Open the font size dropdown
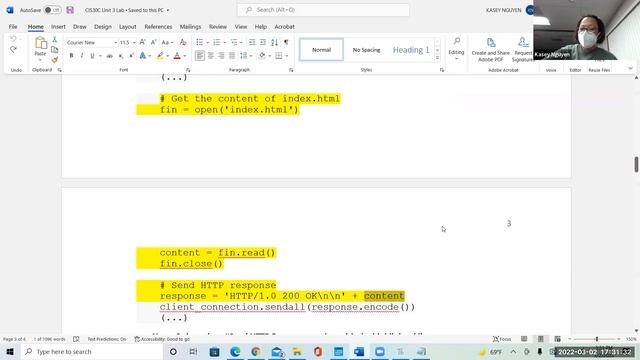The image size is (640, 360). click(x=134, y=42)
